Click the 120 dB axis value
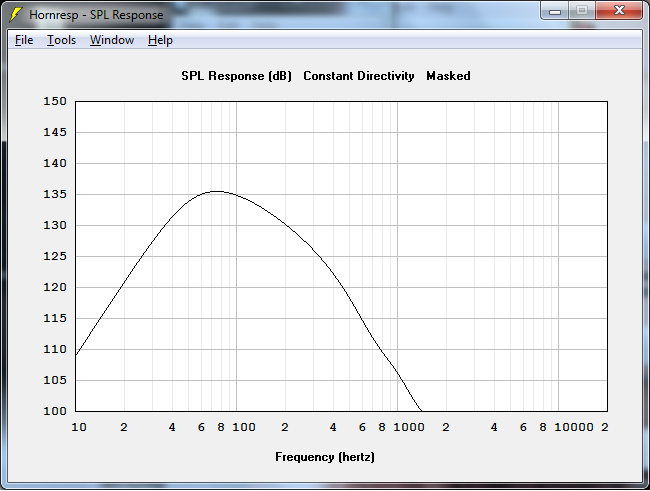Image resolution: width=650 pixels, height=491 pixels. click(x=55, y=287)
